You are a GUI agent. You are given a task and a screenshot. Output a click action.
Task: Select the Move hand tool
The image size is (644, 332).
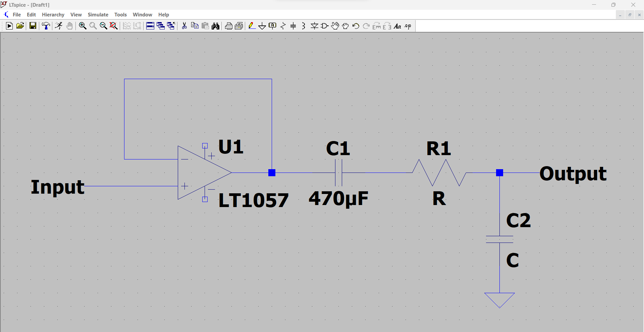tap(335, 26)
